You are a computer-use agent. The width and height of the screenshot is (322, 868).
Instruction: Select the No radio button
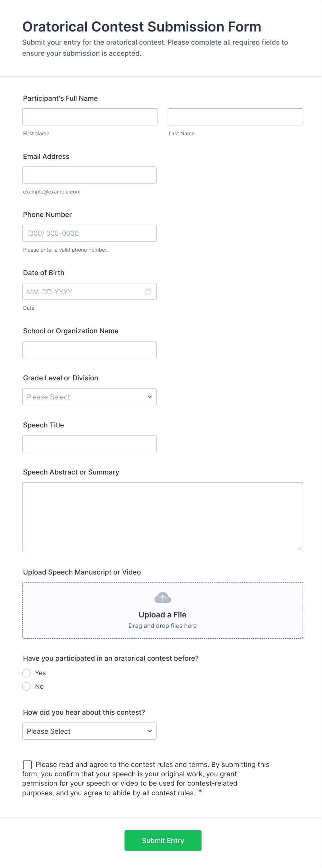point(27,686)
